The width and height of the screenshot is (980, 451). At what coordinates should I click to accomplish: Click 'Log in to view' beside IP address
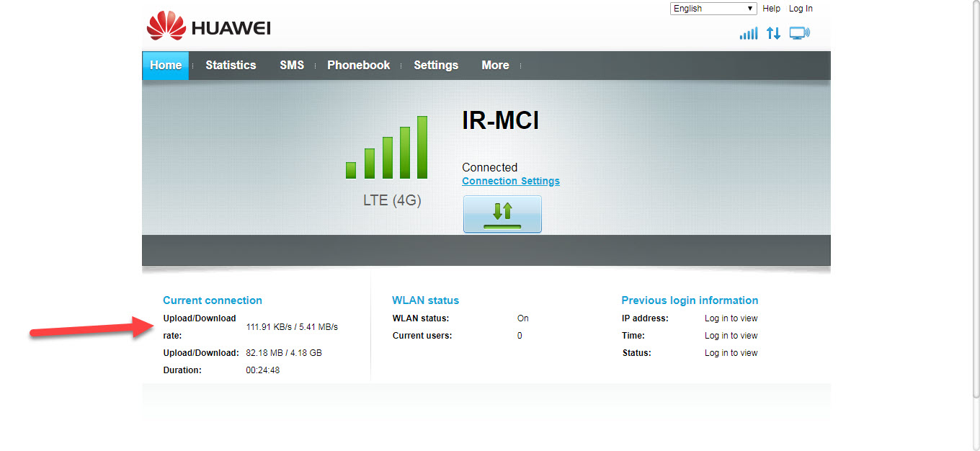(x=731, y=318)
